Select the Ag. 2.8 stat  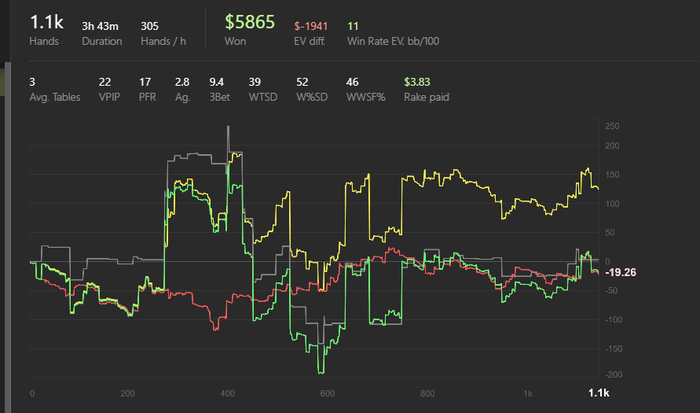coord(182,89)
